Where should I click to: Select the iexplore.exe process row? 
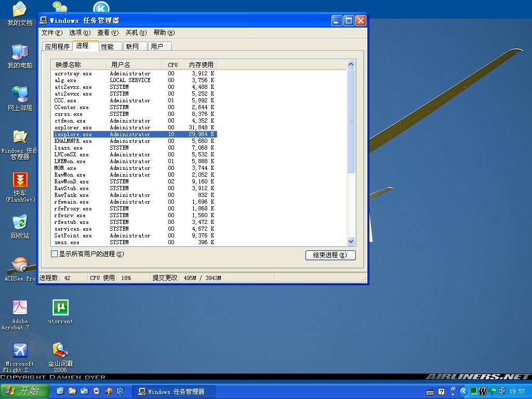tap(135, 135)
